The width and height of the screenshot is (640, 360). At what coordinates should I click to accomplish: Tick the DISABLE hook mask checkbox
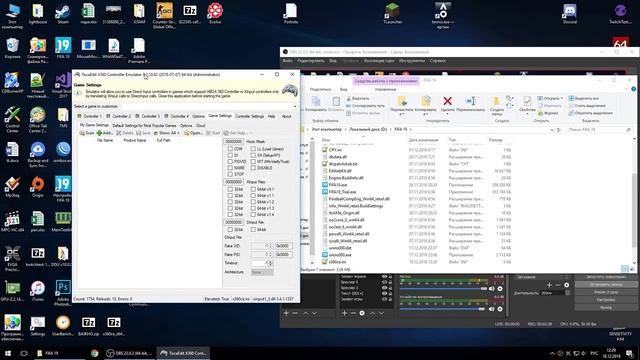(x=253, y=168)
